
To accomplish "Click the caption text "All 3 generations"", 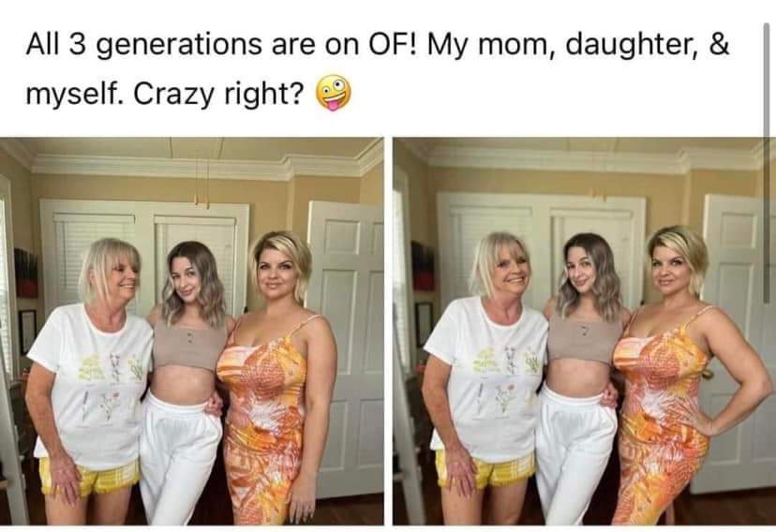I will (x=144, y=44).
